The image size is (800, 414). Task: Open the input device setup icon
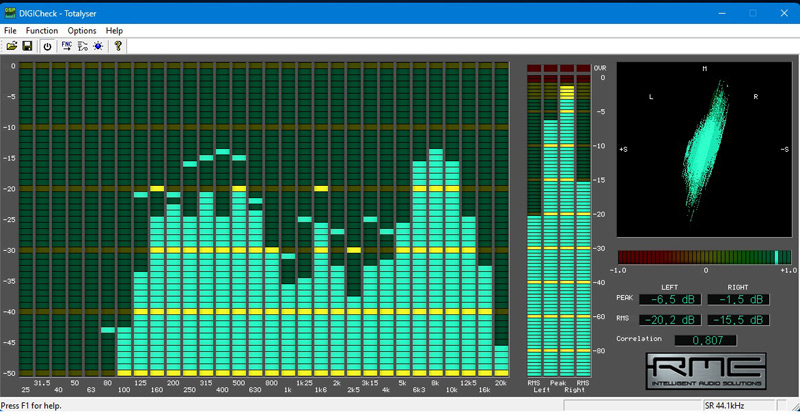click(82, 46)
